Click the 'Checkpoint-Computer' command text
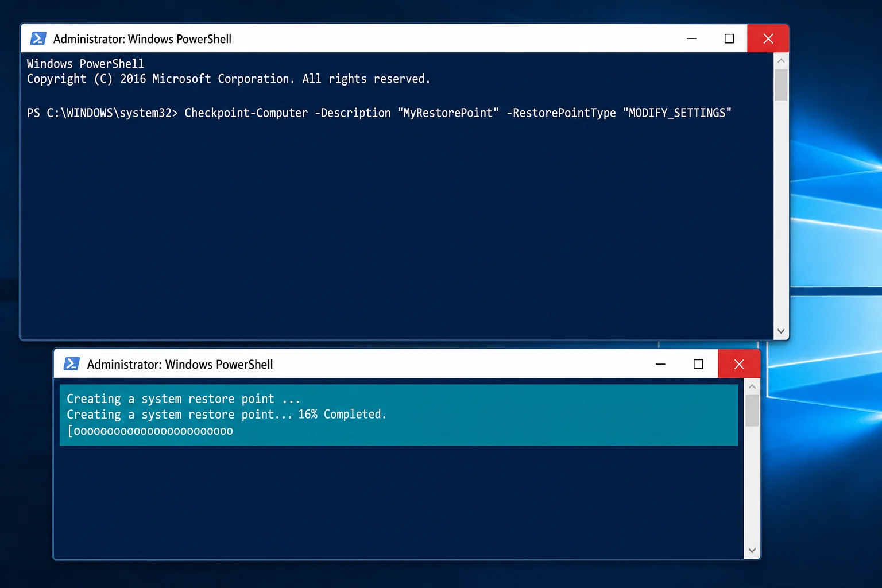This screenshot has height=588, width=882. pyautogui.click(x=246, y=113)
